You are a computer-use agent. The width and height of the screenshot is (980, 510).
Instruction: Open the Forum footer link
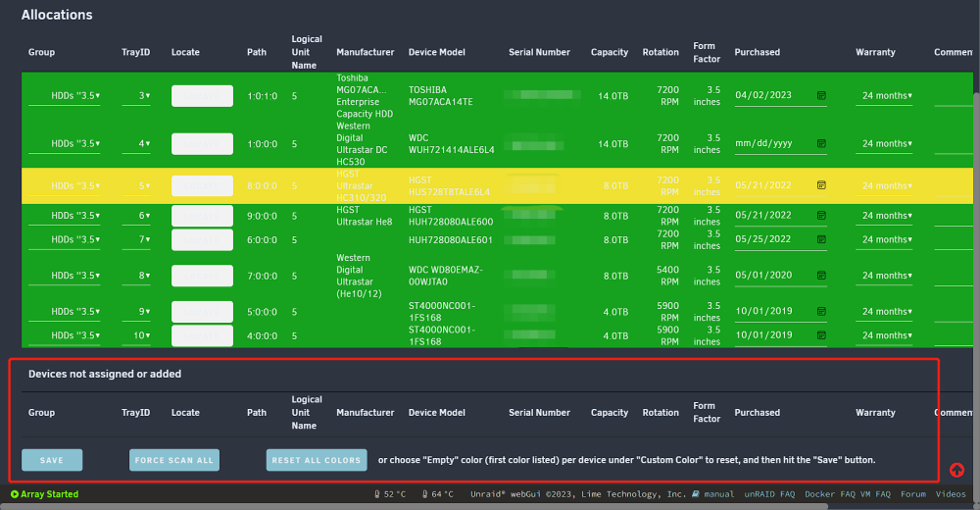click(x=913, y=494)
